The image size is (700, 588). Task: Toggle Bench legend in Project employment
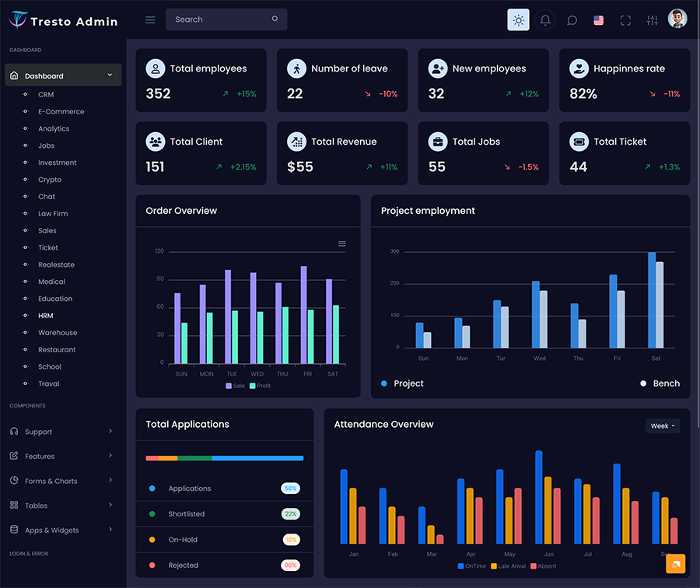click(660, 383)
